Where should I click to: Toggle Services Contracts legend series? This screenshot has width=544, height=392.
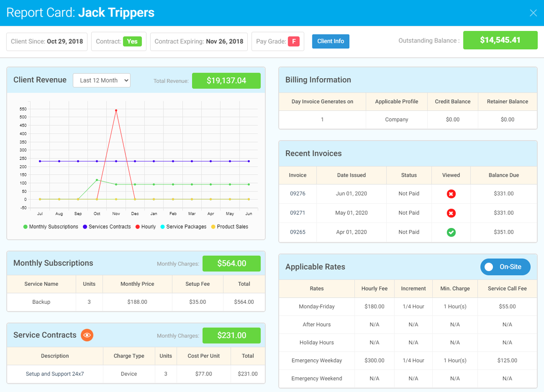pos(106,227)
